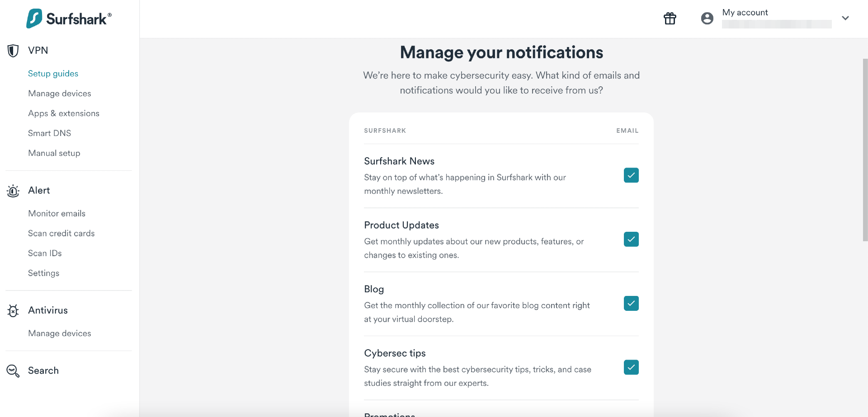Click the Surfshark logo

(68, 18)
